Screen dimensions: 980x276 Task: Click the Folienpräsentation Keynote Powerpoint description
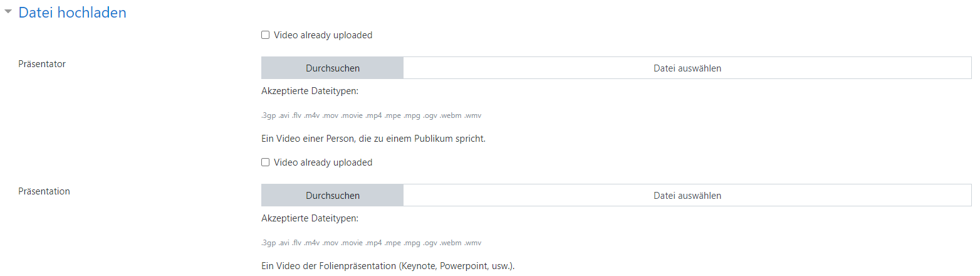click(x=388, y=266)
